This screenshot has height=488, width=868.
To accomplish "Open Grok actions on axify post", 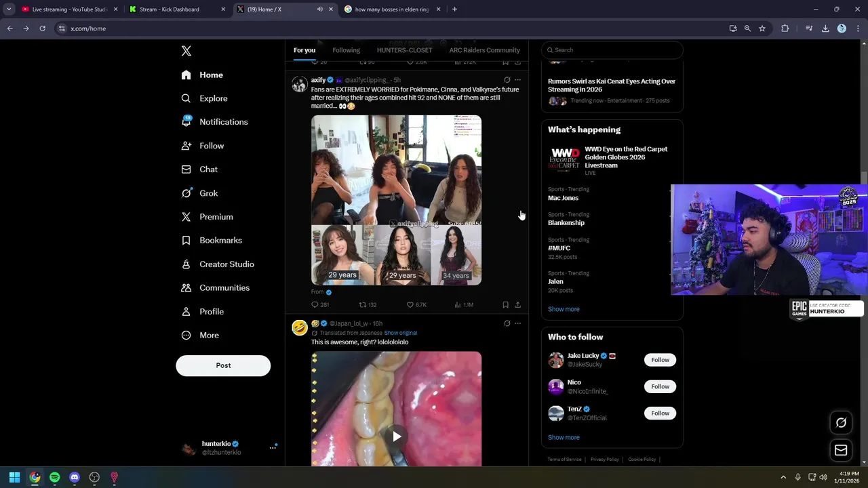I will tap(507, 80).
